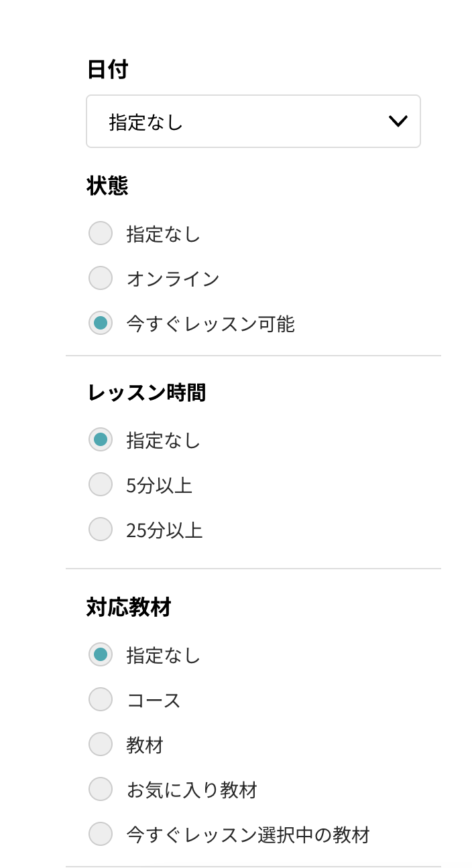Click the 今すぐレッスン選択中の教材 label text
This screenshot has height=868, width=472.
pyautogui.click(x=248, y=835)
